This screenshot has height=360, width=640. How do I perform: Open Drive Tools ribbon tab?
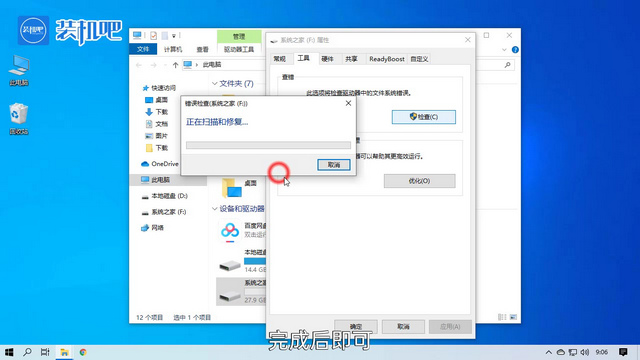pyautogui.click(x=239, y=49)
